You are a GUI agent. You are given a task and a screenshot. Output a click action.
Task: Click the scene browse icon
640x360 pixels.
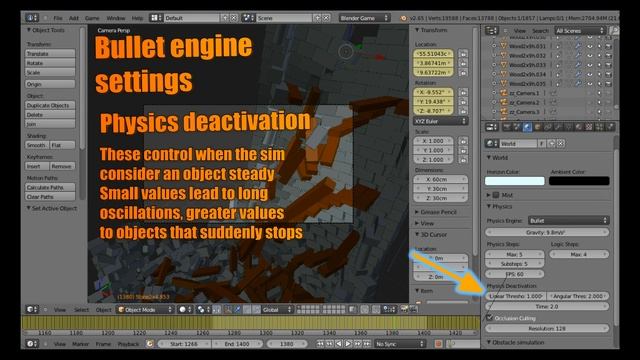click(248, 18)
